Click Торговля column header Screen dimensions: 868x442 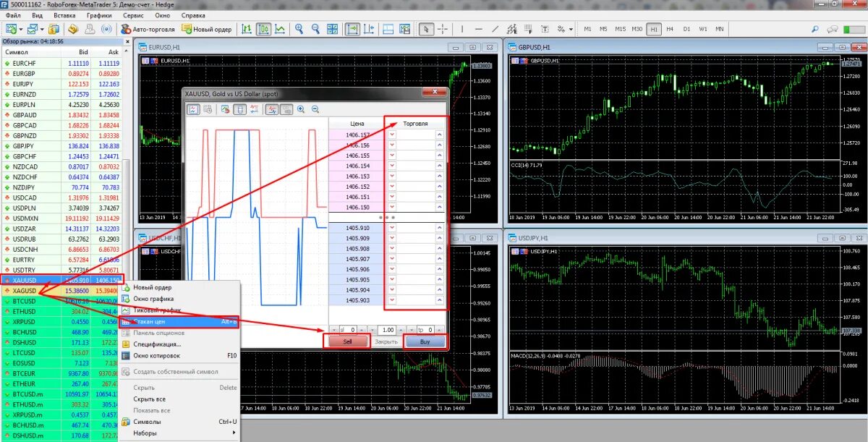(415, 124)
